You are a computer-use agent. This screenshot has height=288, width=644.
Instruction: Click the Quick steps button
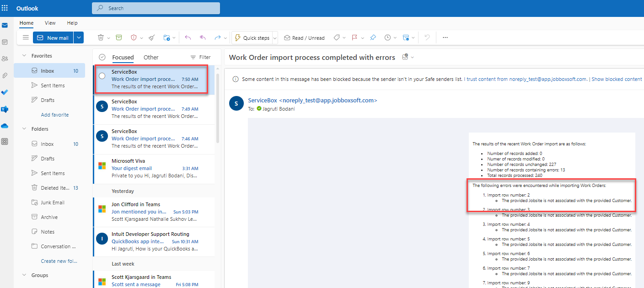tap(252, 38)
